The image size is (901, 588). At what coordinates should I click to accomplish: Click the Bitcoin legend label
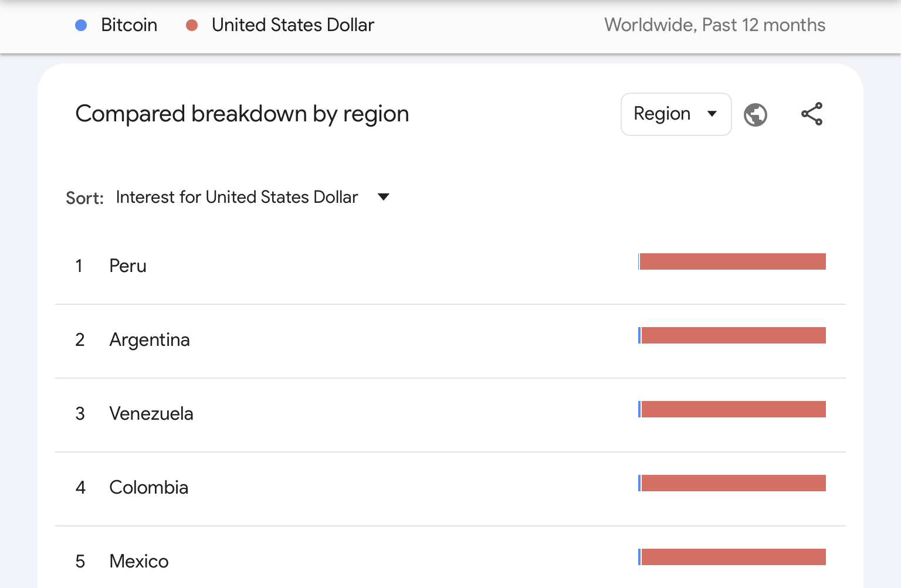[129, 25]
